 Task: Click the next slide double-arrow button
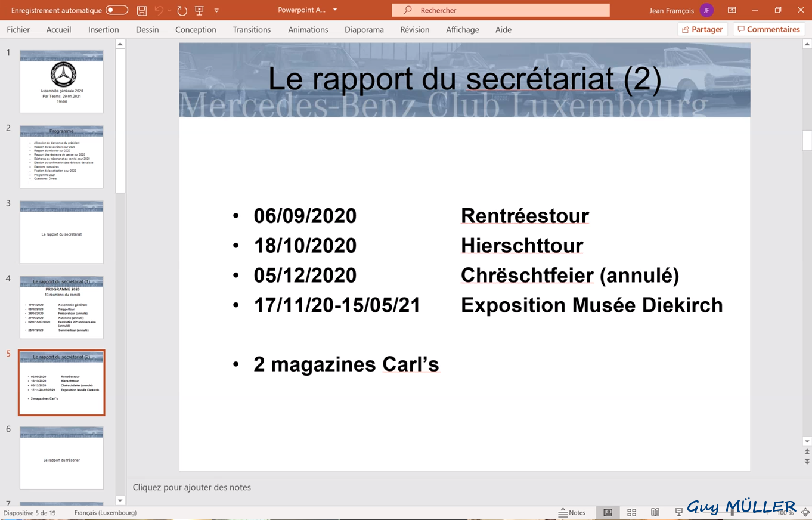pos(807,462)
